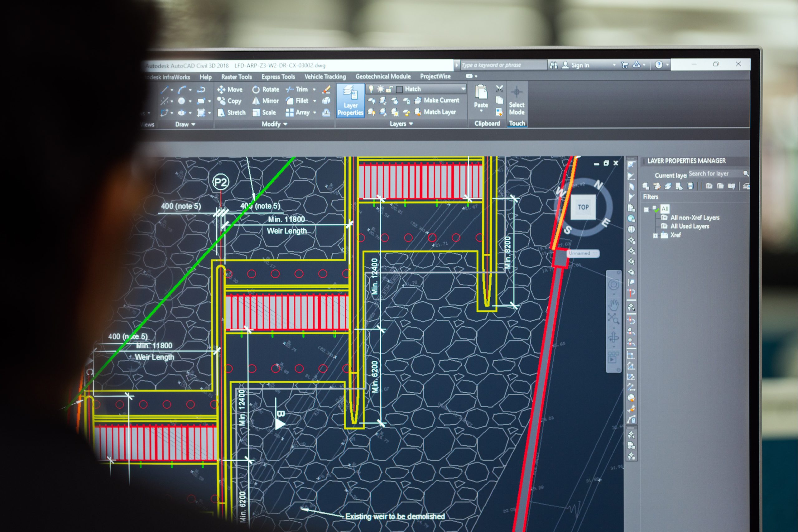Click Make Current in Layers panel
The width and height of the screenshot is (798, 532).
pos(437,100)
